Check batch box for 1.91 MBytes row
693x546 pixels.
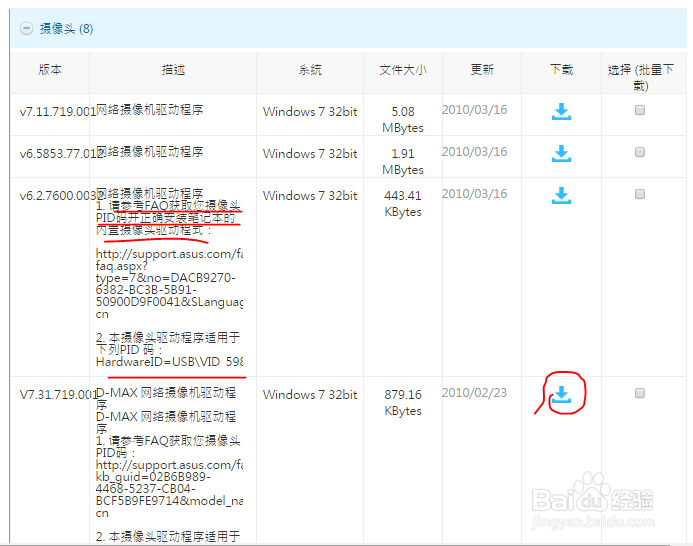pyautogui.click(x=640, y=152)
